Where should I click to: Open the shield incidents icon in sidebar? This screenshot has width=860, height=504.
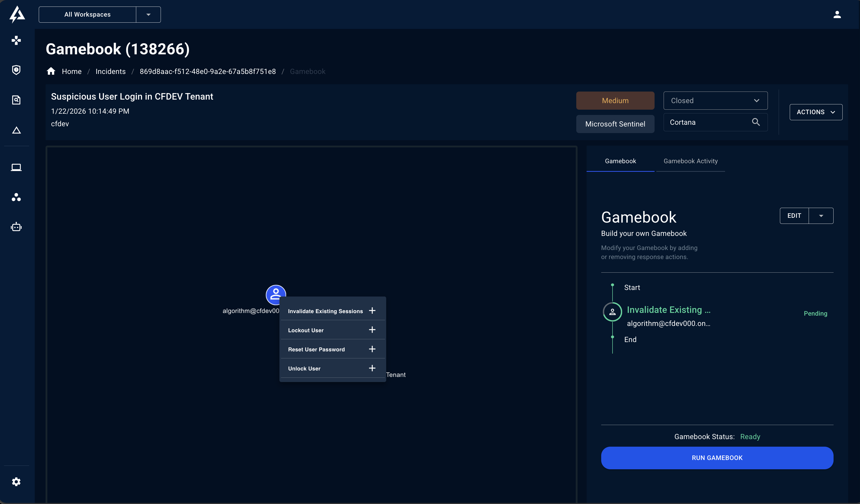16,70
